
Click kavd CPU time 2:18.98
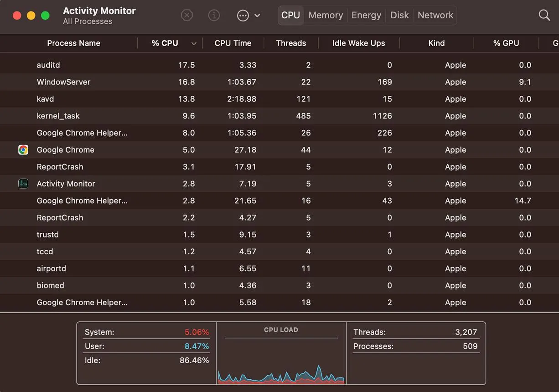242,99
